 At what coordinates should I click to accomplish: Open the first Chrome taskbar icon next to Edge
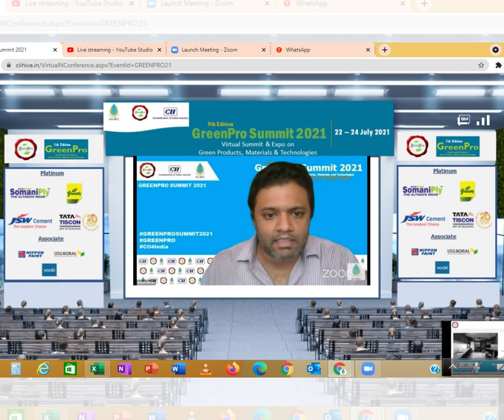point(286,369)
